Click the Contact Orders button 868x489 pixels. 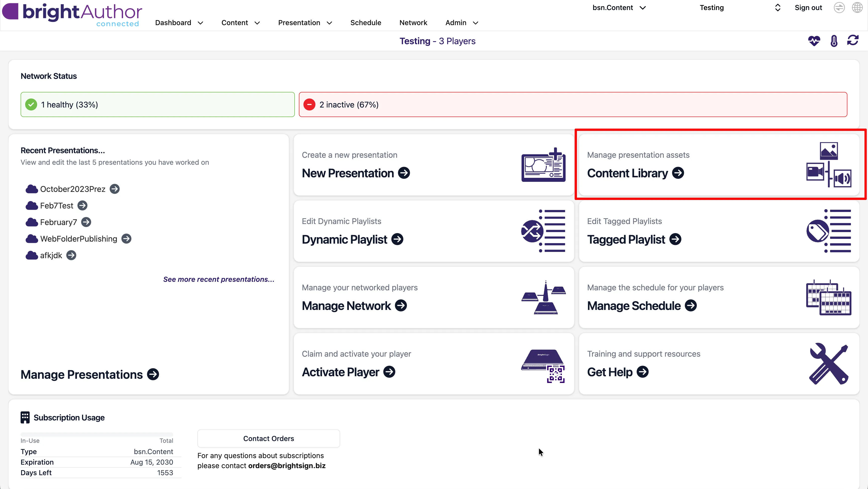coord(268,438)
